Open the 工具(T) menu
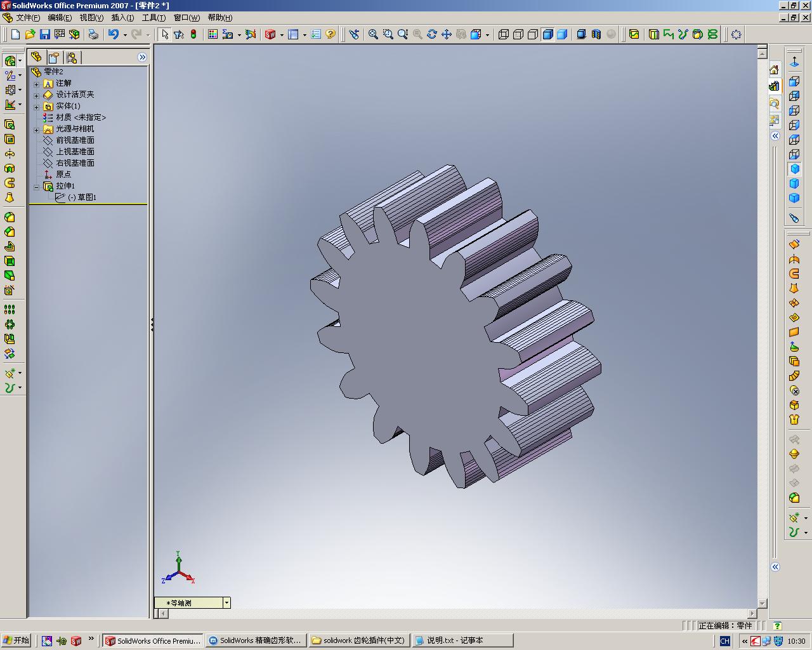Screen dimensions: 812x650 154,18
